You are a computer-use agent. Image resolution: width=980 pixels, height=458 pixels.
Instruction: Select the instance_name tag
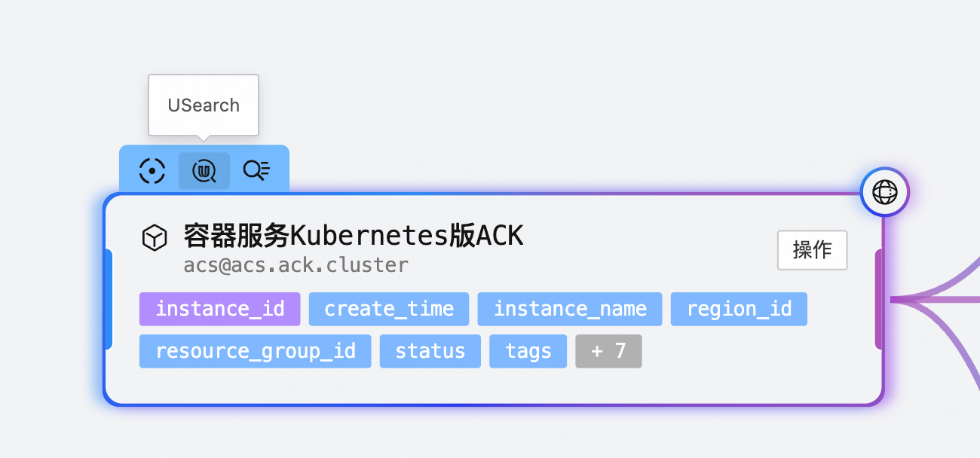570,309
